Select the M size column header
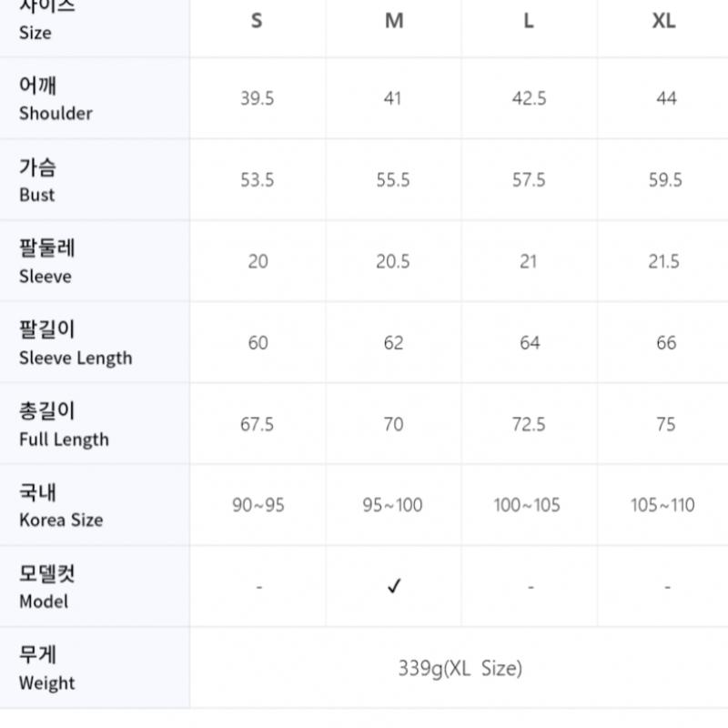Screen dimensions: 728x728 (393, 22)
